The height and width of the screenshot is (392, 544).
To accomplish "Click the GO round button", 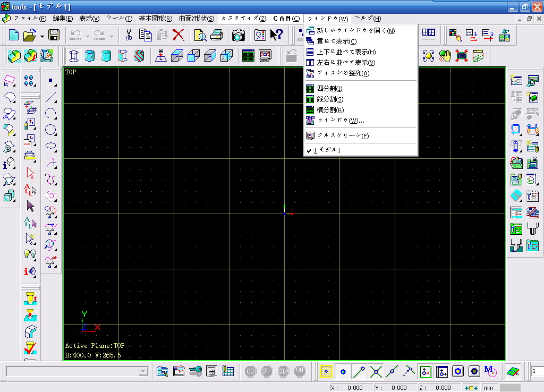I will (250, 371).
